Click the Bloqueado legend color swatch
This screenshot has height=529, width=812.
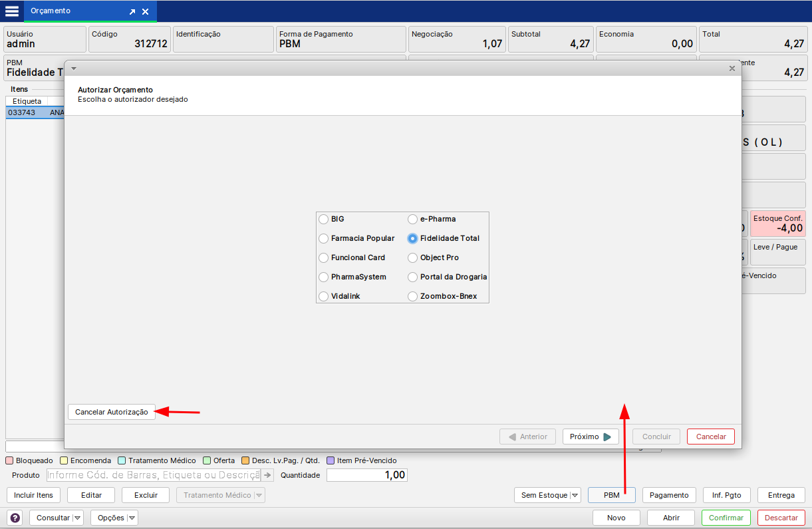(x=9, y=460)
